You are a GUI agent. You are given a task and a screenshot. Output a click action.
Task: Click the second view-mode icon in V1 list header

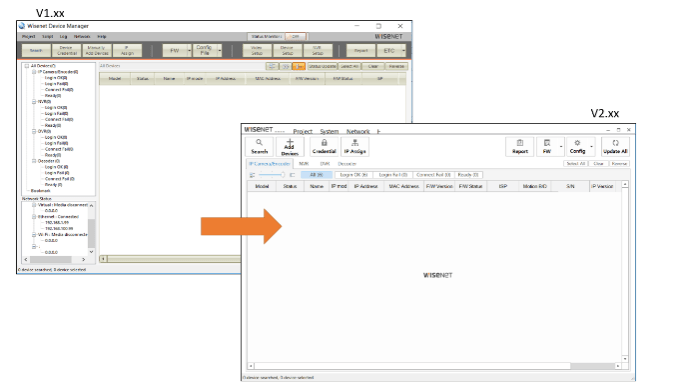point(285,66)
